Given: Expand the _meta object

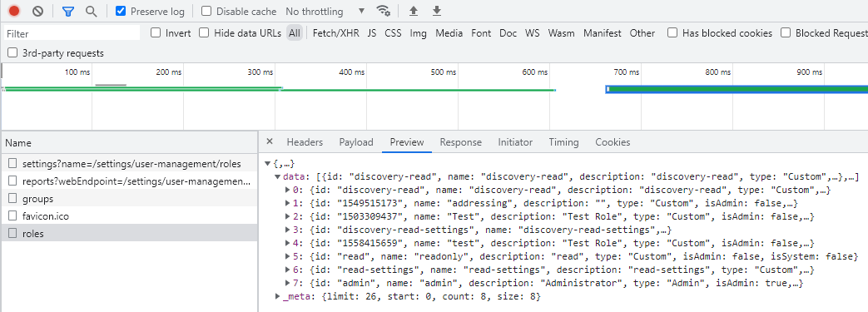Looking at the screenshot, I should tap(278, 296).
